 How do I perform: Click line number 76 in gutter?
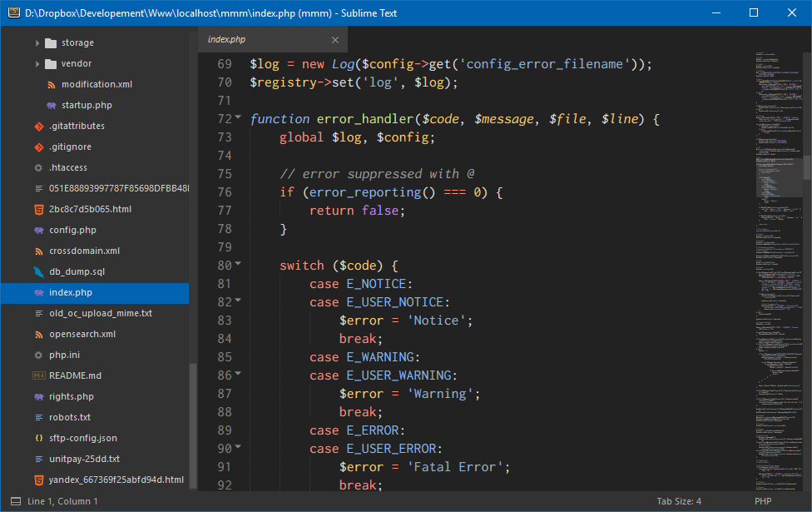(x=225, y=192)
